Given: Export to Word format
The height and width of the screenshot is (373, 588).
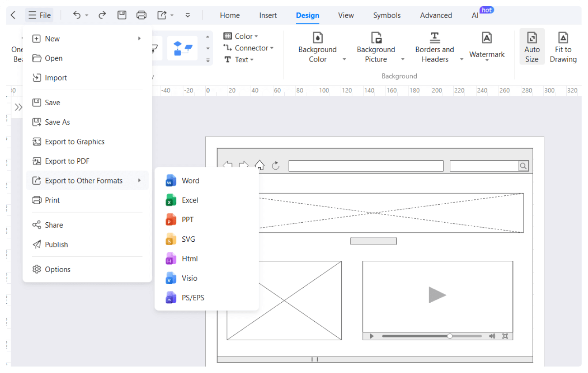Looking at the screenshot, I should click(207, 180).
